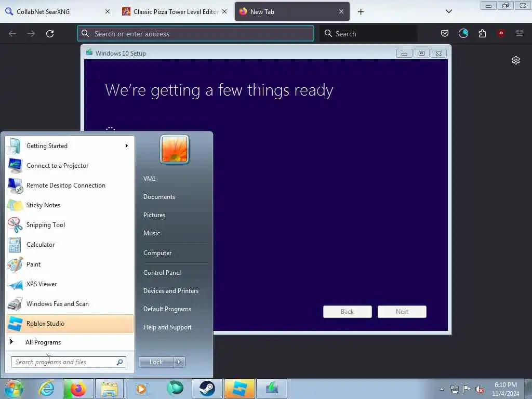This screenshot has height=399, width=532.
Task: Click the Firefox Search box
Action: coord(368,34)
